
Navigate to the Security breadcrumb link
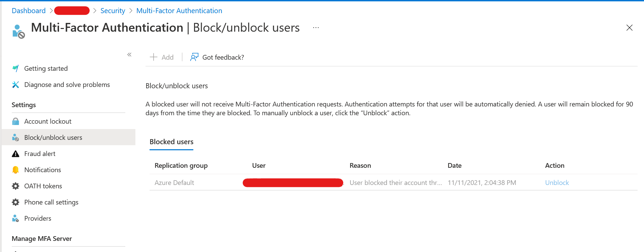pyautogui.click(x=112, y=11)
